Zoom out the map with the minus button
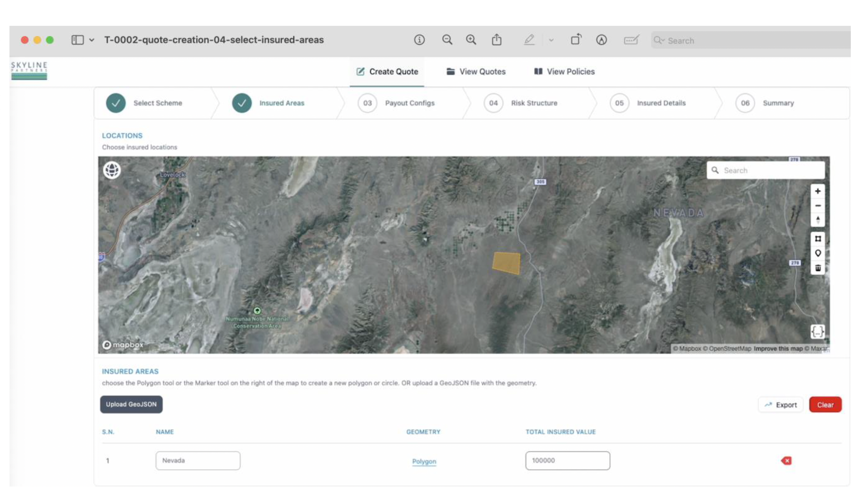 point(817,206)
